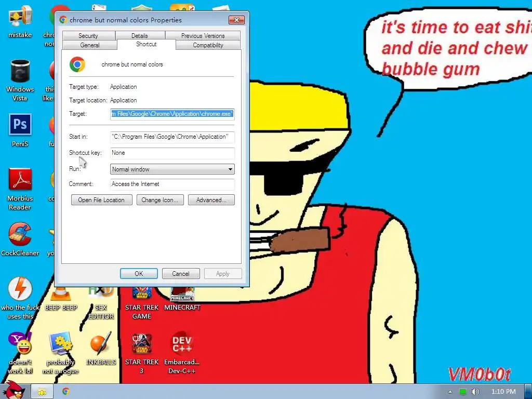Select the orange lightning bolt desktop icon
The height and width of the screenshot is (399, 532).
pos(20,288)
